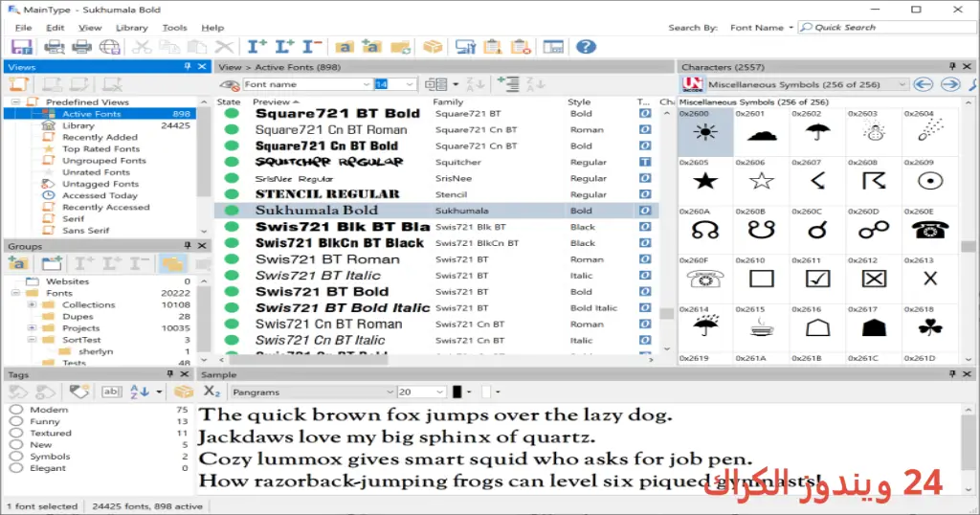Viewport: 980px width, 515px height.
Task: Click the new window group icon in Groups toolbar
Action: (x=52, y=264)
